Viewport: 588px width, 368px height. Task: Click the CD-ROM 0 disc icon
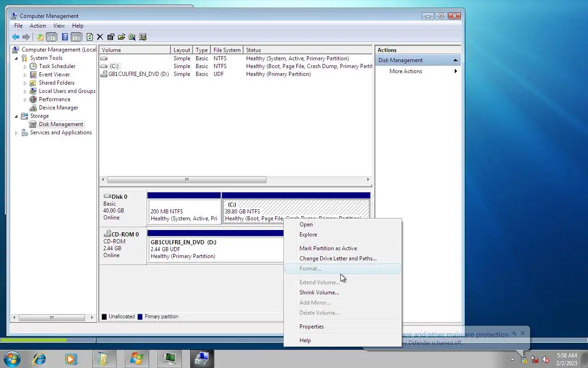point(107,234)
